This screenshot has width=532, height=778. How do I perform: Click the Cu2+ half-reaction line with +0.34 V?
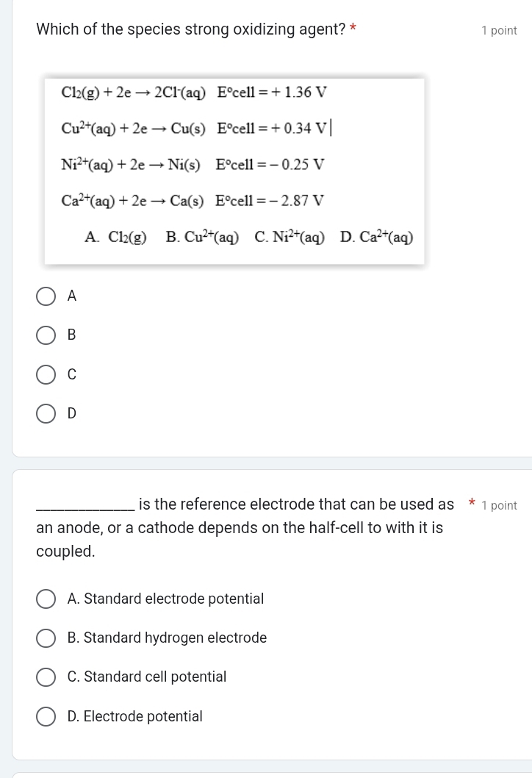tap(195, 128)
